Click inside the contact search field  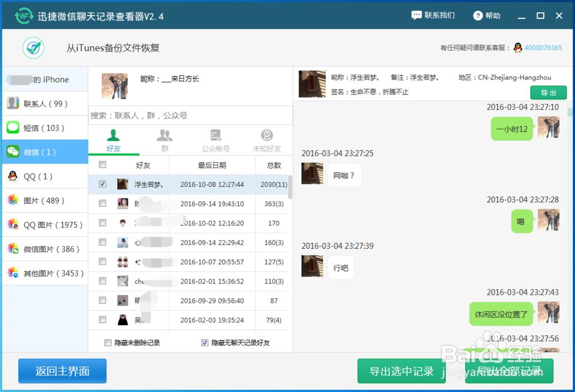click(190, 115)
